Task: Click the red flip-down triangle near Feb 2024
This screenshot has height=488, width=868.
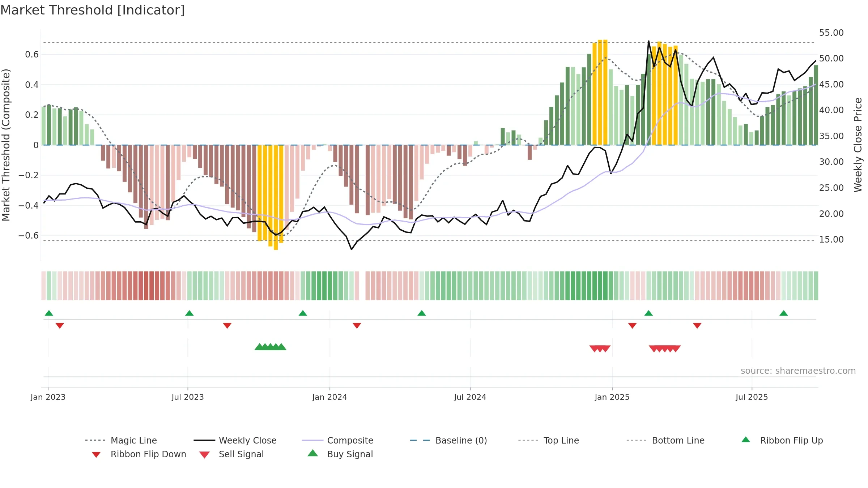Action: coord(357,326)
